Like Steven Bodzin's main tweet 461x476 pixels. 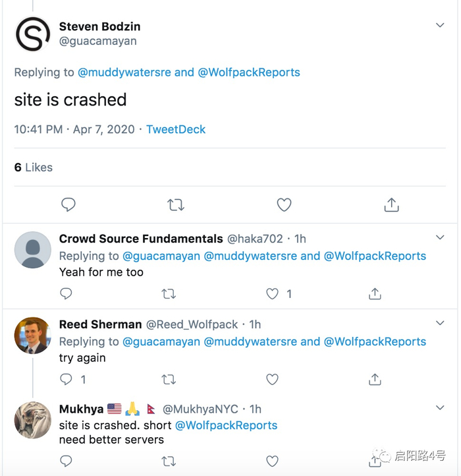(x=284, y=205)
